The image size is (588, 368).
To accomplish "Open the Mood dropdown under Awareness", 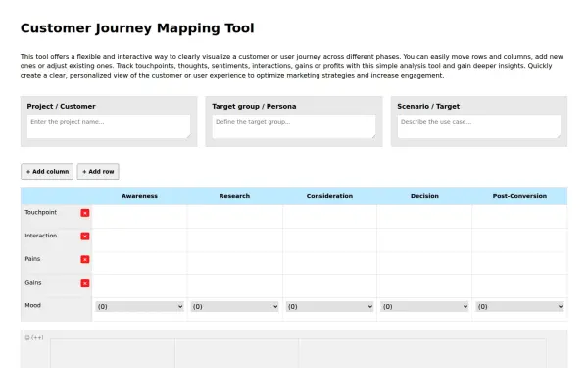I will pos(139,307).
